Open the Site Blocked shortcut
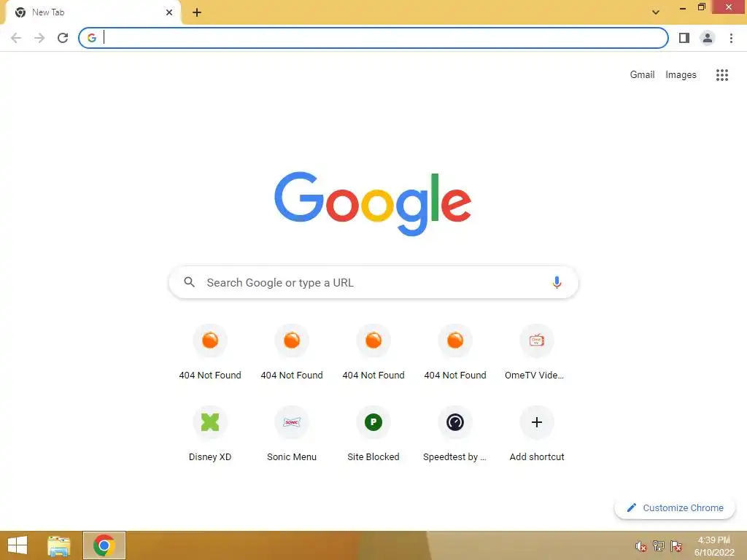The width and height of the screenshot is (747, 560). click(x=373, y=435)
